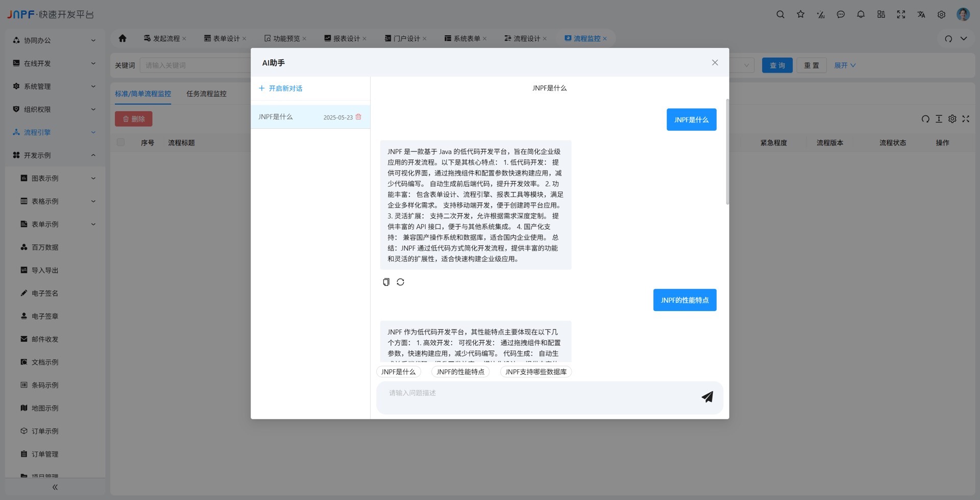Choose suggestion chip JNPF是什么
The width and height of the screenshot is (980, 500).
399,372
